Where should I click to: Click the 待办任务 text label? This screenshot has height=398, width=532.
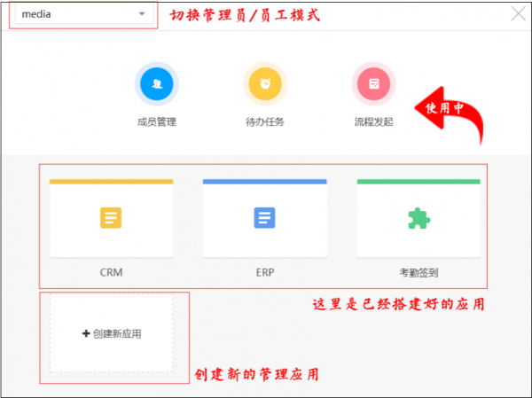click(x=265, y=121)
